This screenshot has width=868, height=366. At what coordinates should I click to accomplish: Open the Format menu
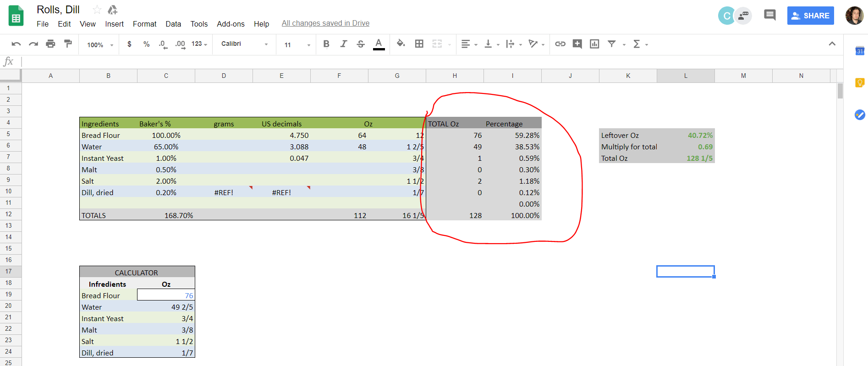(144, 24)
